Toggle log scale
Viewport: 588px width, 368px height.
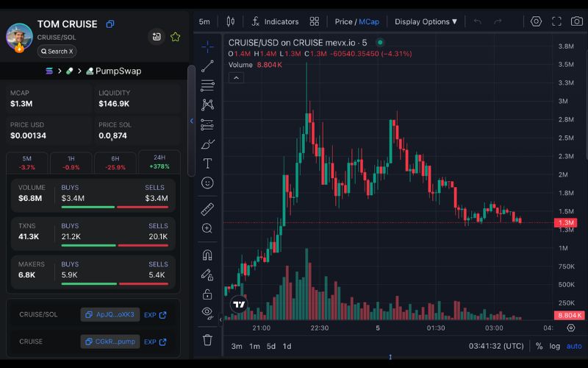point(555,346)
